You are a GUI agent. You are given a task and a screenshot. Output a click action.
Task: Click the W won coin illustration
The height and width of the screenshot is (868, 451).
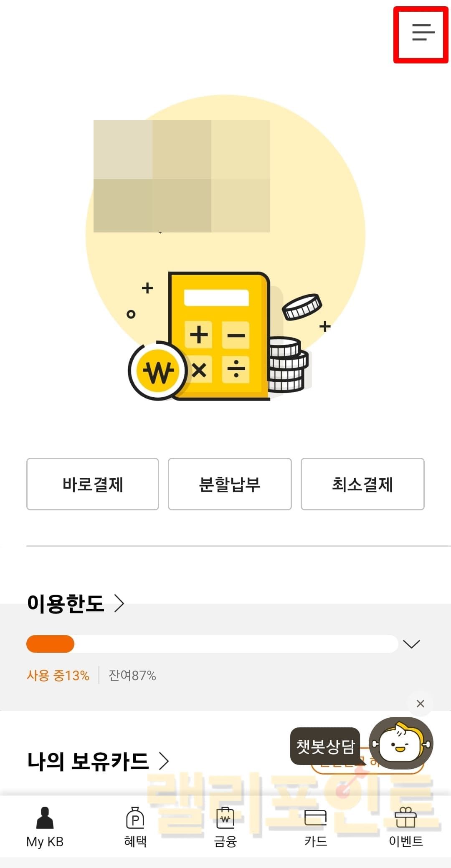tap(158, 371)
